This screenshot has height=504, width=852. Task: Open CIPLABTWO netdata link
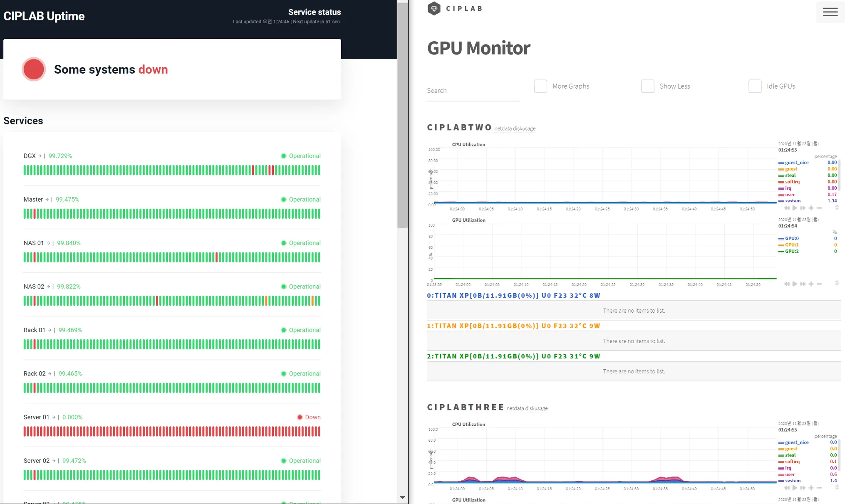pyautogui.click(x=503, y=129)
